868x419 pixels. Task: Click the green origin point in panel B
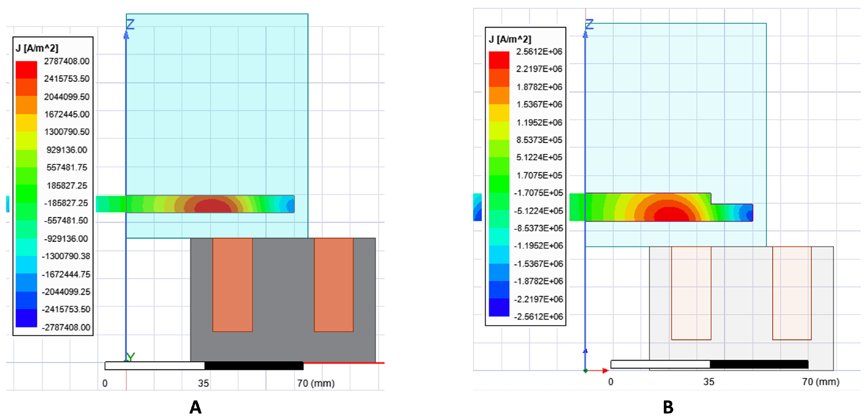click(585, 371)
